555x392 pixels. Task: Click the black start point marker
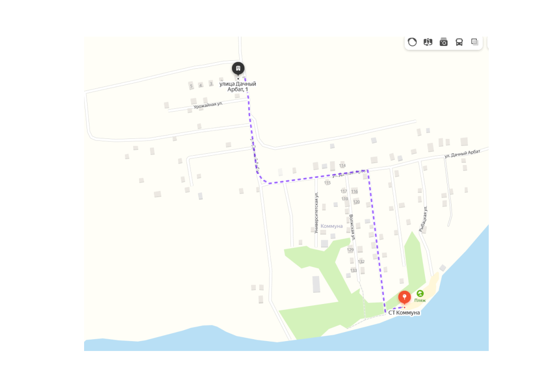pos(238,68)
